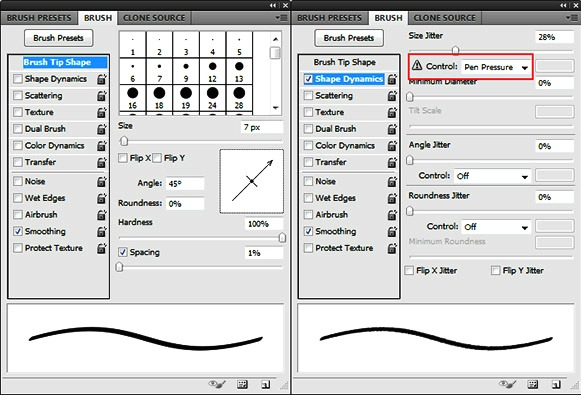Open Roundness Jitter Control dropdown
This screenshot has height=395, width=581.
[x=496, y=227]
